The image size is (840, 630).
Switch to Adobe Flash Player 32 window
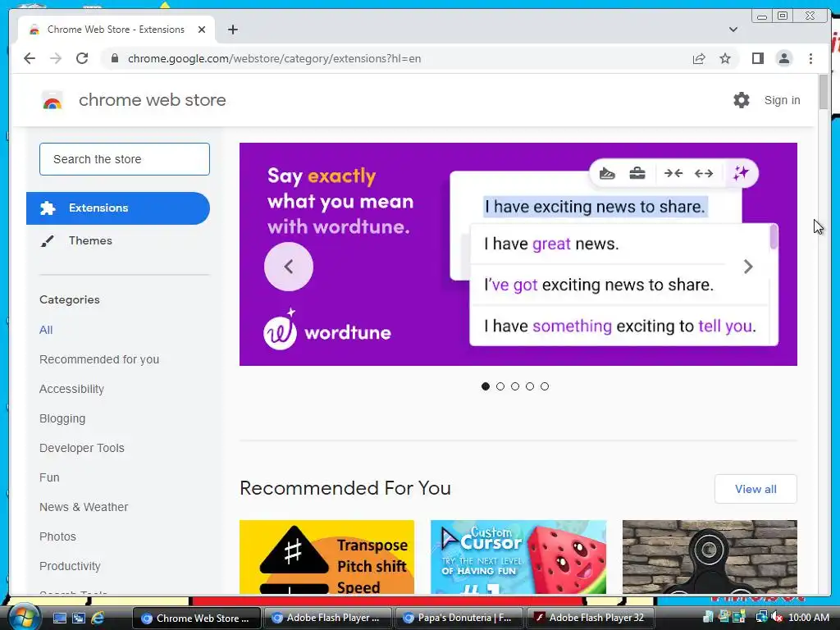[x=591, y=618]
